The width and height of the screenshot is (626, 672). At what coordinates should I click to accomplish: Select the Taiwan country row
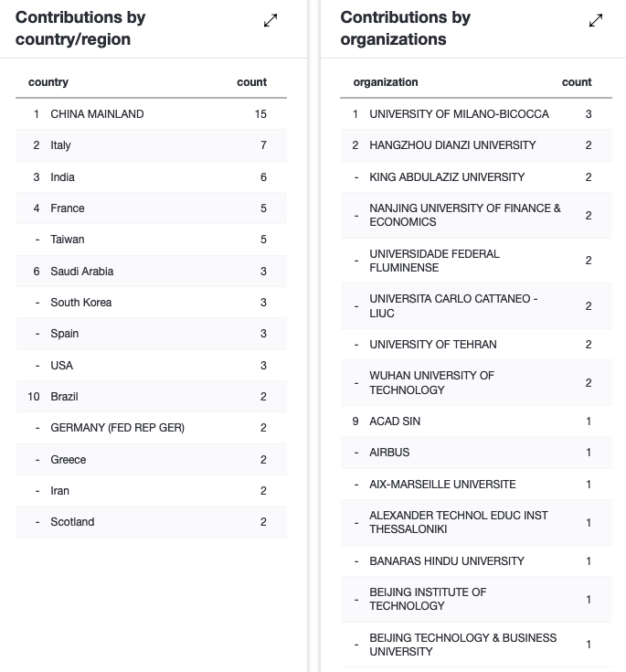coord(152,240)
